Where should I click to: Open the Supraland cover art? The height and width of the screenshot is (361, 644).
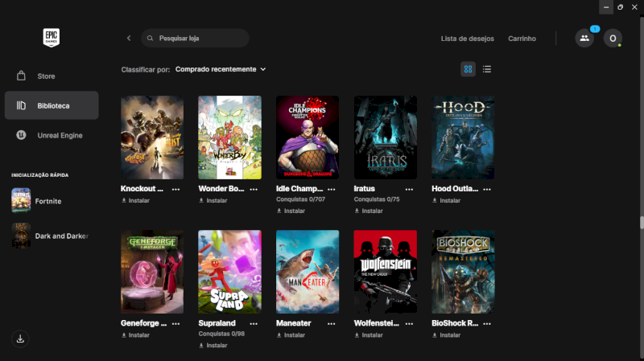coord(229,272)
